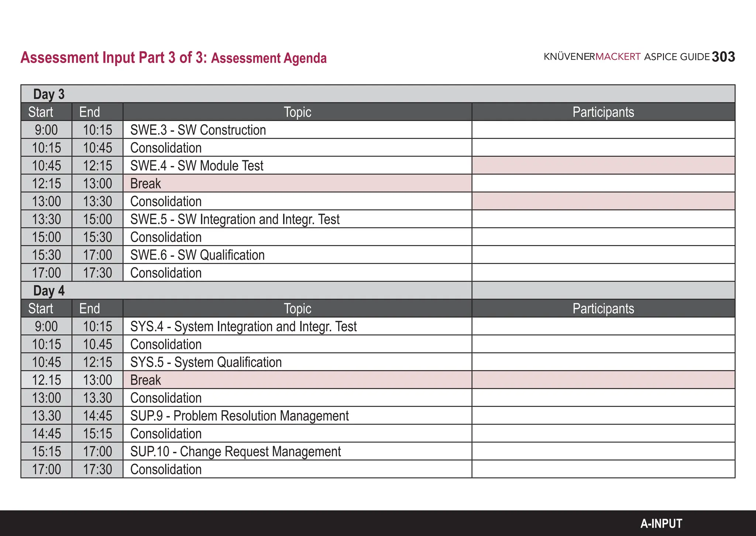Click the Day 4 'Participants' column header
The image size is (756, 536).
coord(604,308)
